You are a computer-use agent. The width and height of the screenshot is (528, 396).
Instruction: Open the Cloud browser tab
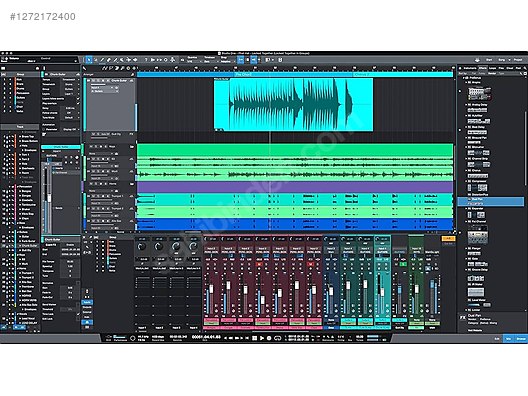tap(510, 68)
